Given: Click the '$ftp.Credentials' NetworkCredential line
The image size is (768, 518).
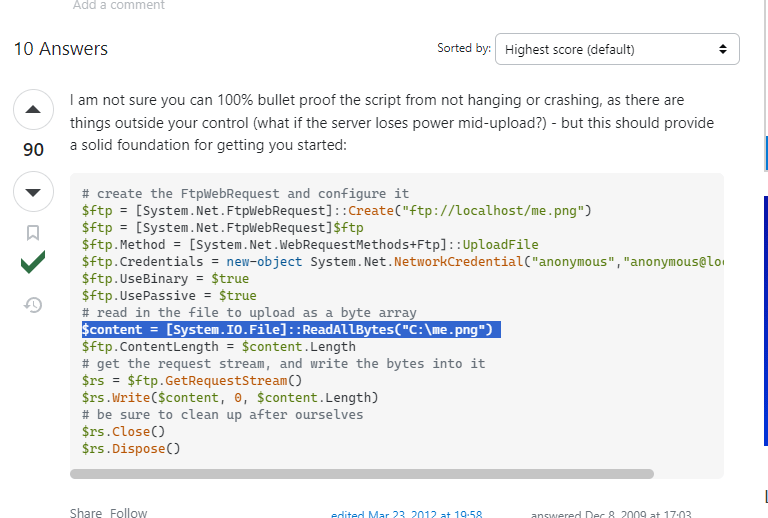Looking at the screenshot, I should point(403,261).
